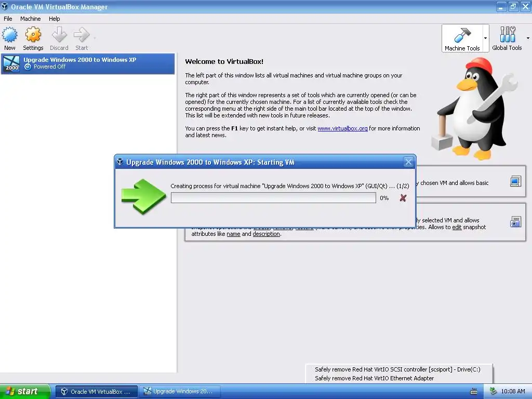
Task: Open the Start button dropdown arrow
Action: (x=95, y=38)
